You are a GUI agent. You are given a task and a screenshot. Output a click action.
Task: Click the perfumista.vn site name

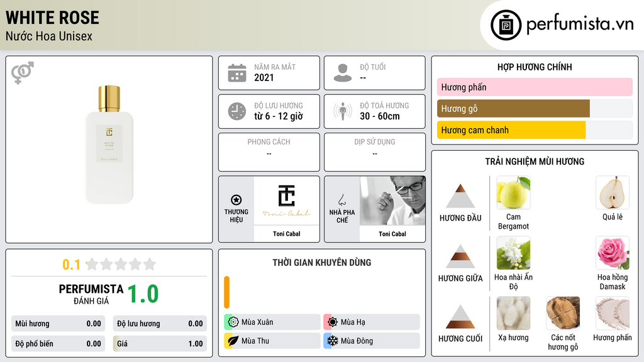point(580,25)
